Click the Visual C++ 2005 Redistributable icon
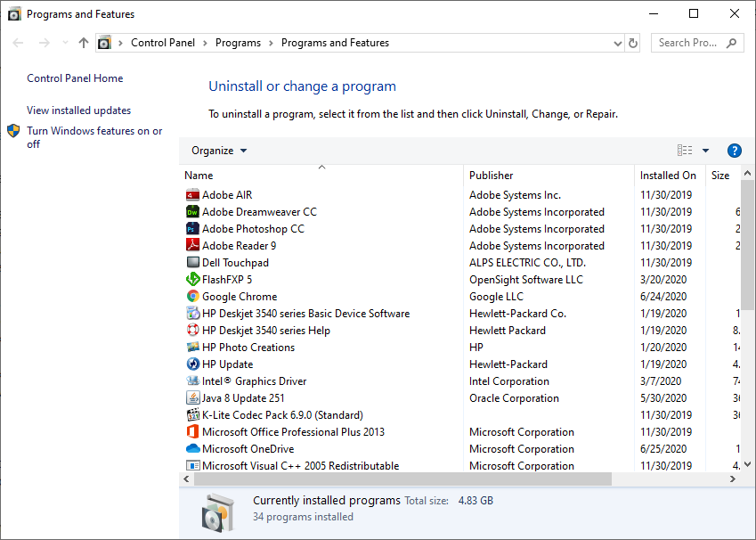The width and height of the screenshot is (756, 540). pyautogui.click(x=193, y=466)
